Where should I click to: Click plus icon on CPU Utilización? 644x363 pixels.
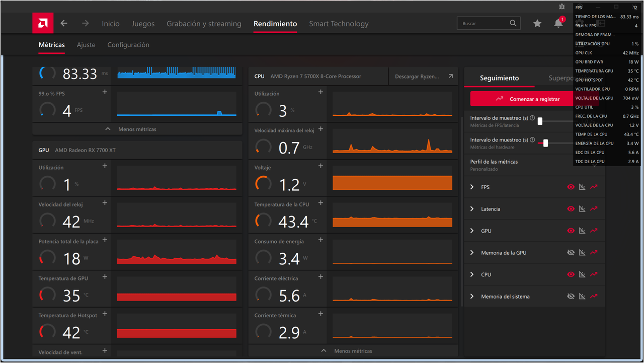tap(320, 92)
